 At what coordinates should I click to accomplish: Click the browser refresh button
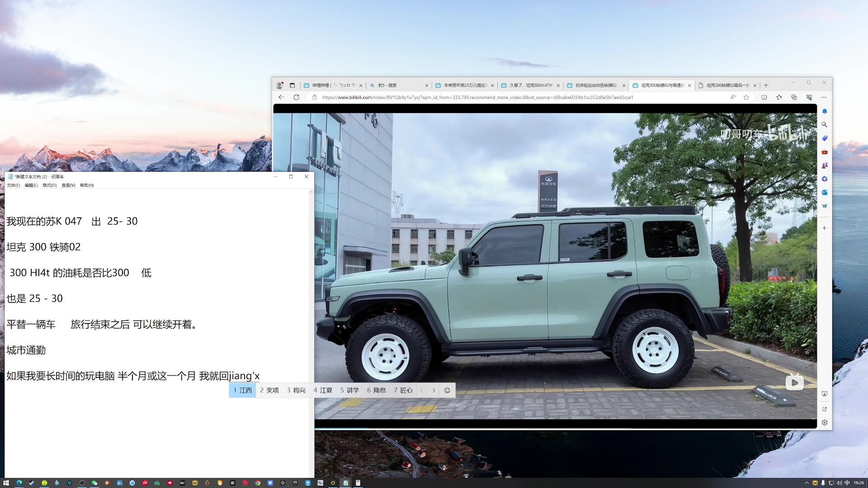[x=296, y=97]
